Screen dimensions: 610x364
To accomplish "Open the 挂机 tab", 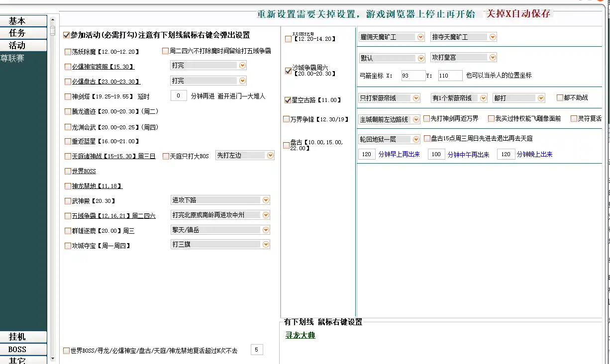I will click(23, 337).
